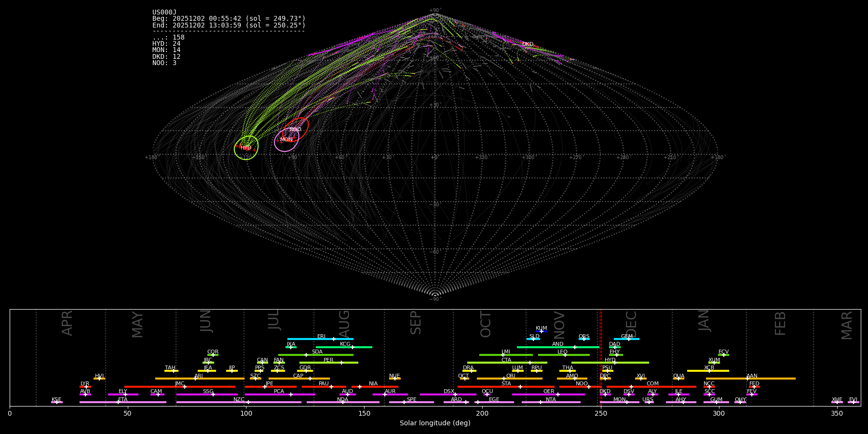The image size is (868, 434).
Task: Click the NOO radiant label on the sky map
Action: click(295, 130)
